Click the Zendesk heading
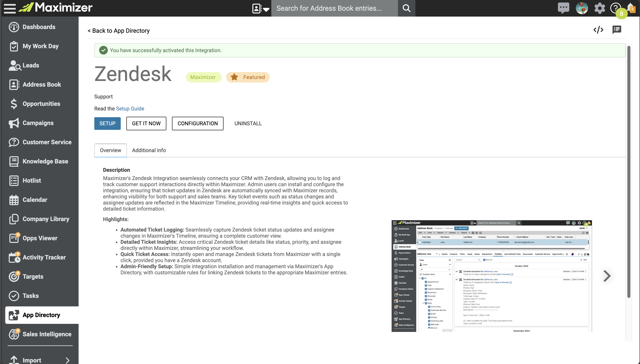640x364 pixels. click(133, 74)
